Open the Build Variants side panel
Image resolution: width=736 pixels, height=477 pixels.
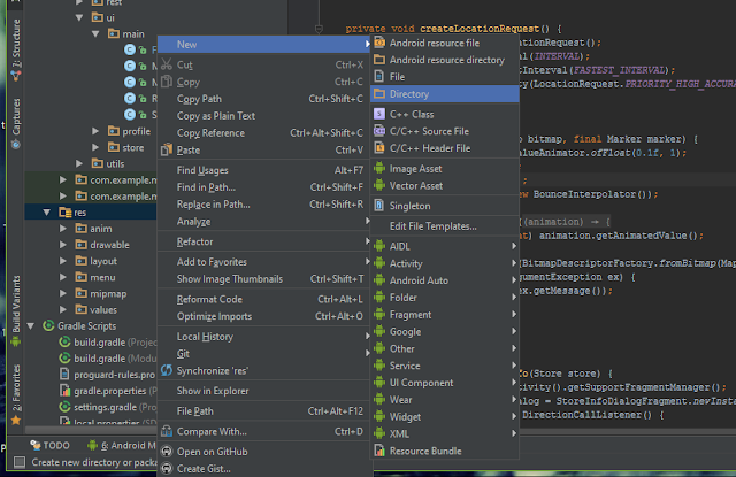click(16, 310)
